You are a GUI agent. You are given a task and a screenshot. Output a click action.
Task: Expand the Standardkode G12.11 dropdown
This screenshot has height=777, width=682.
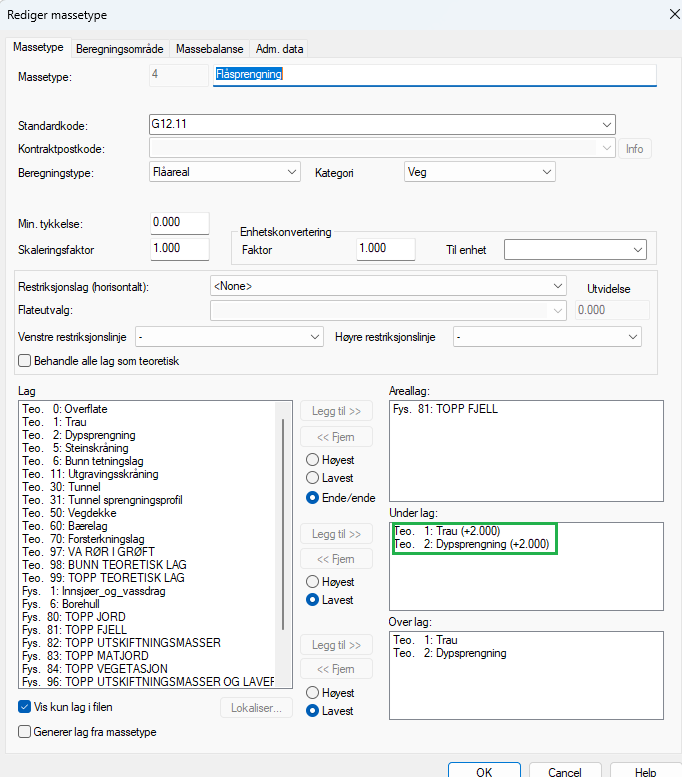click(607, 124)
